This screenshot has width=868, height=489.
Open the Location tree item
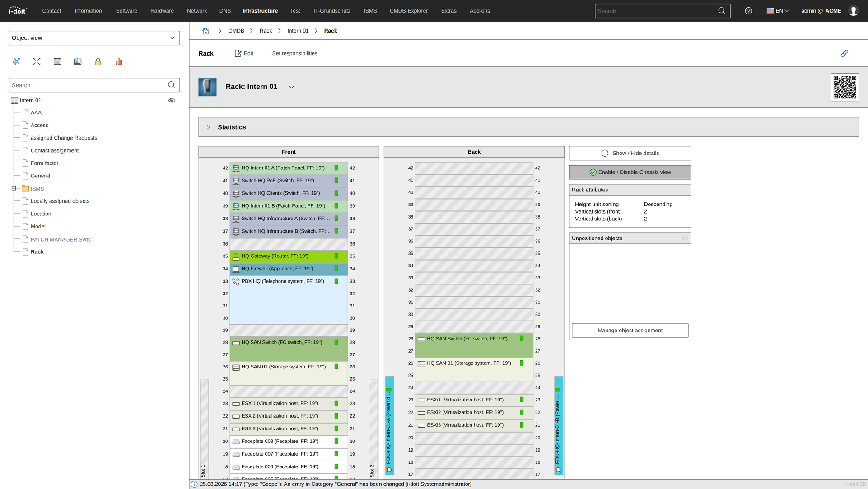(x=41, y=214)
